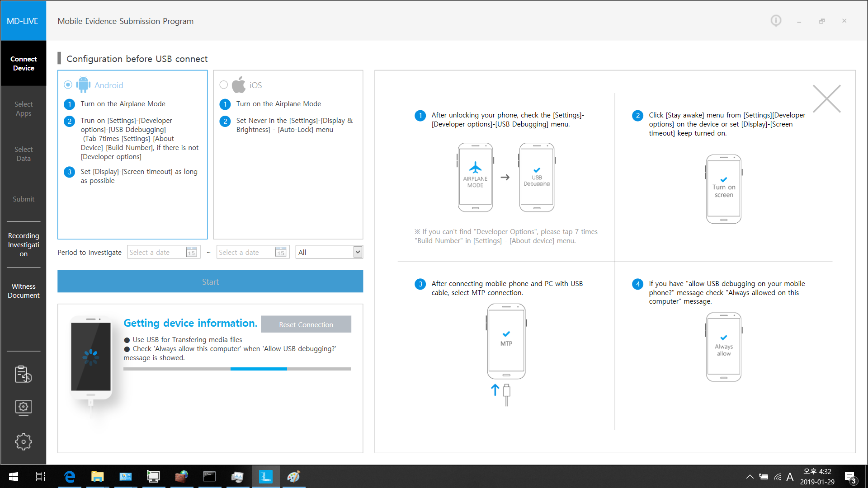Image resolution: width=868 pixels, height=488 pixels.
Task: Click the start date input field
Action: click(x=156, y=252)
